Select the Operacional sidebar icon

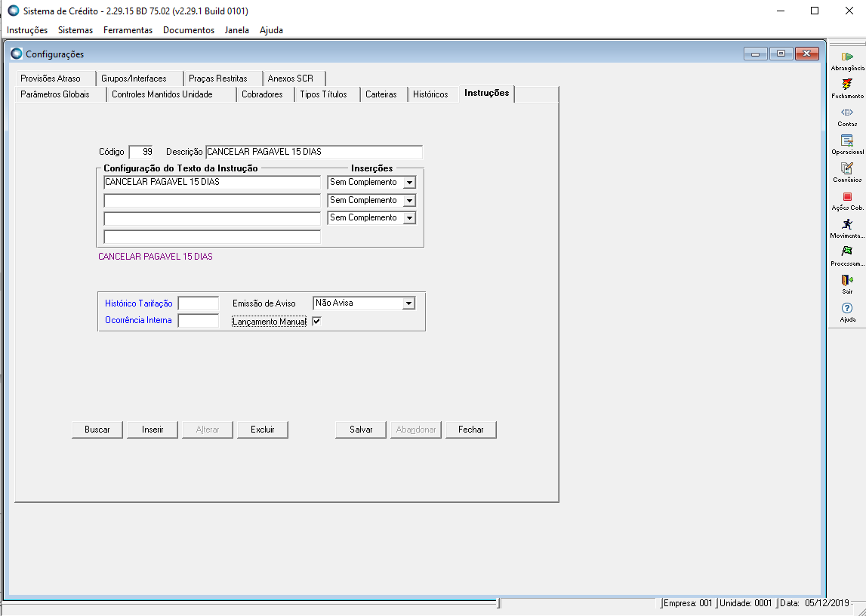[x=847, y=145]
